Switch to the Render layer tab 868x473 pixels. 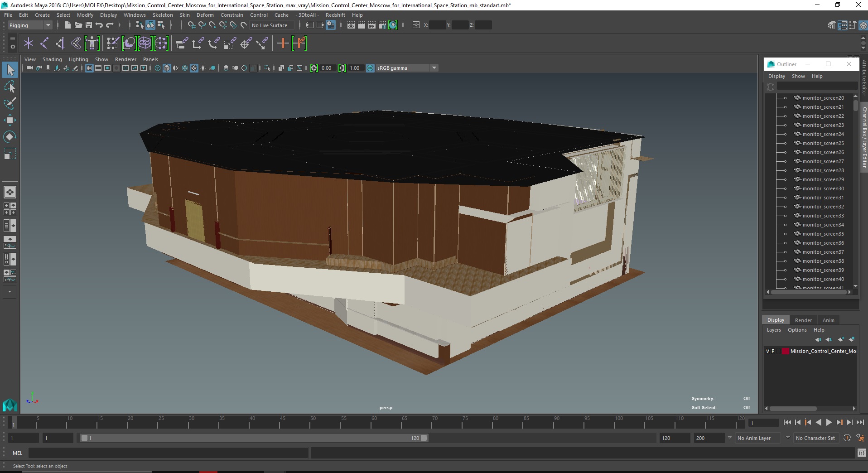click(803, 320)
